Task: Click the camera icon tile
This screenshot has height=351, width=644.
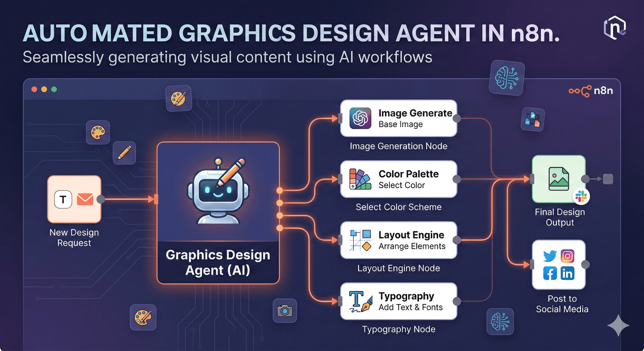Action: pos(284,311)
